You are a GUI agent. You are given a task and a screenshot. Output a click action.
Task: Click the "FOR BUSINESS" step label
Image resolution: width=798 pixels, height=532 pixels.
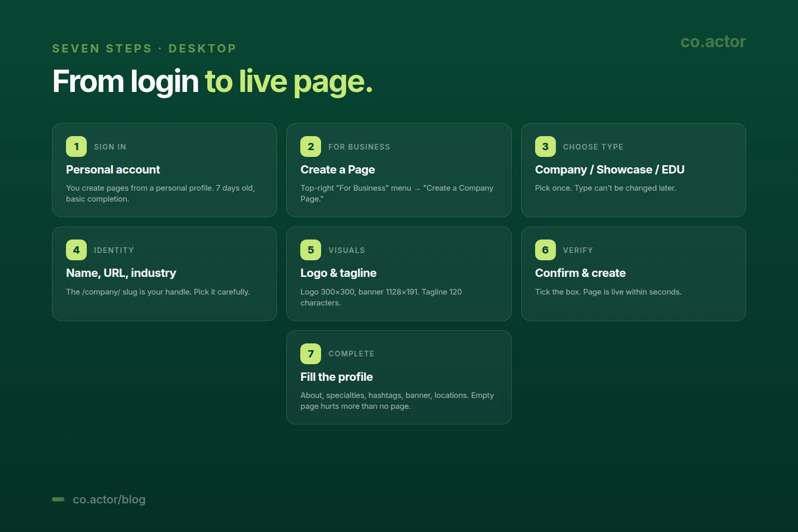point(359,147)
